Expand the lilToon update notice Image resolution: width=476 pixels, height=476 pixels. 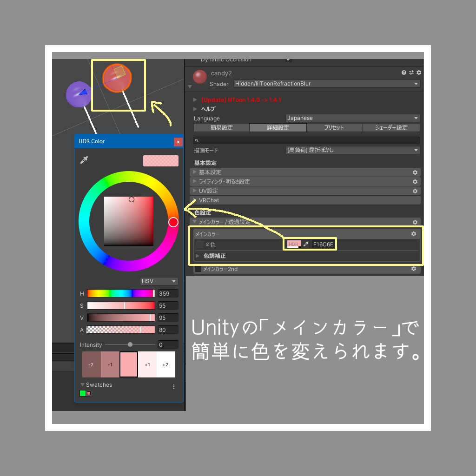[195, 99]
